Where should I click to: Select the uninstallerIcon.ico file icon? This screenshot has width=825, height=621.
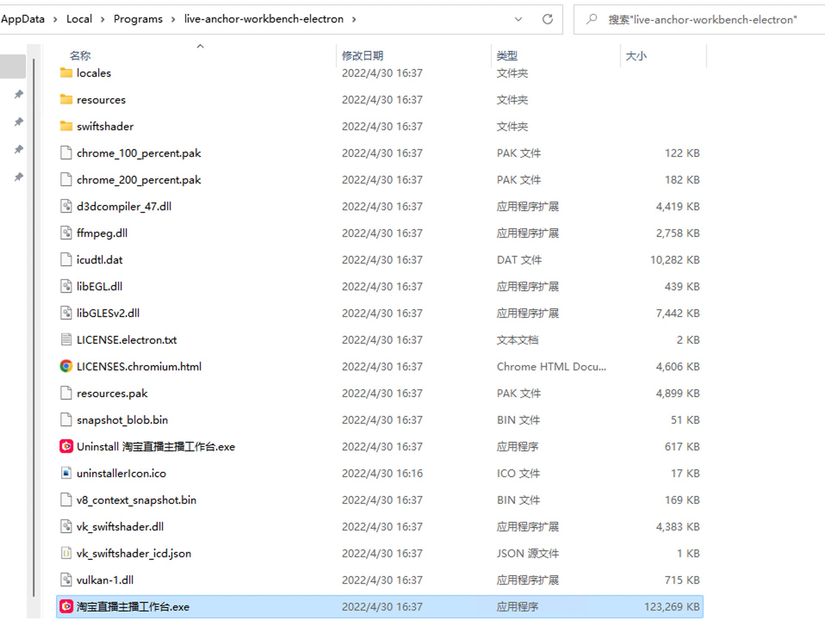66,473
